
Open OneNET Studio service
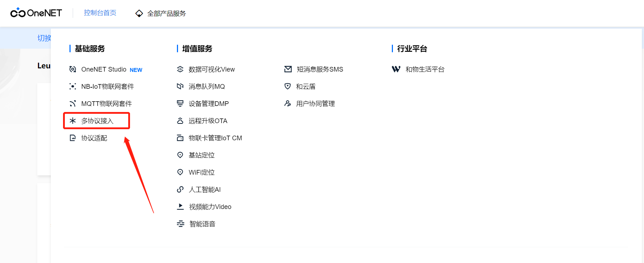pos(104,69)
